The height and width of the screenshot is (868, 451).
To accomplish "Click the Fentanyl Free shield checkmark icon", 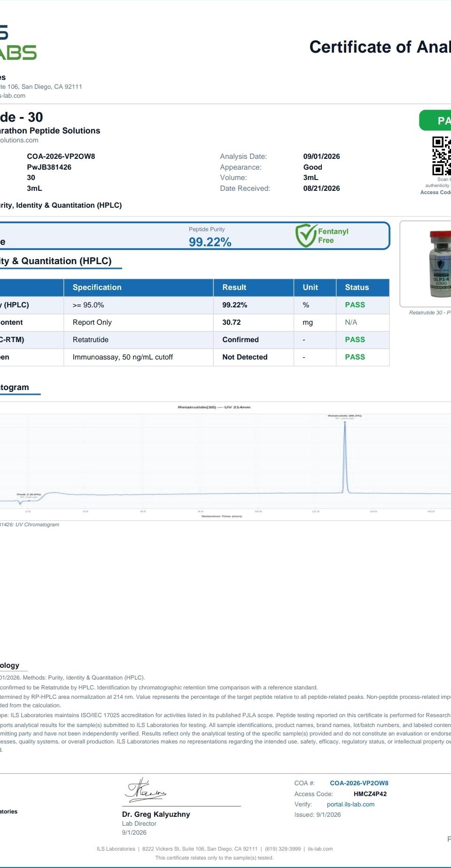I will [306, 235].
